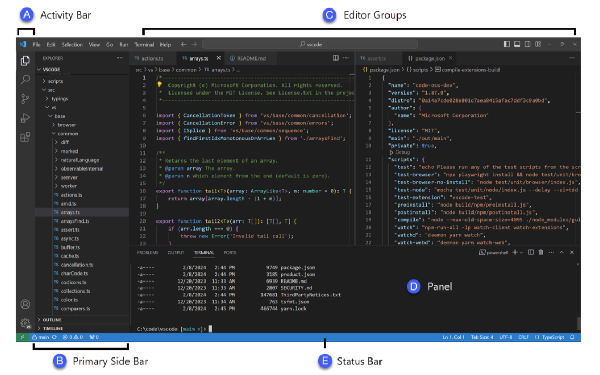Switch to the PROBLEMS panel tab
Image resolution: width=600 pixels, height=375 pixels.
coord(147,253)
